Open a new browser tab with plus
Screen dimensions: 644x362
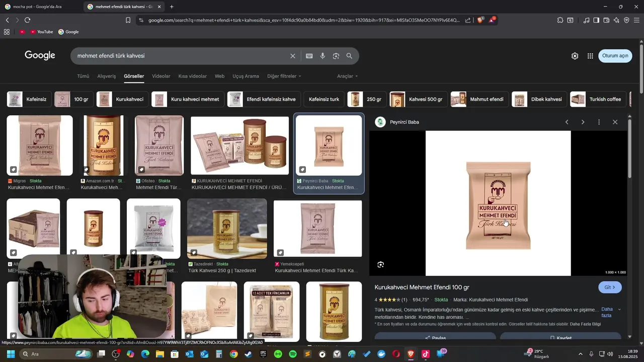click(172, 7)
